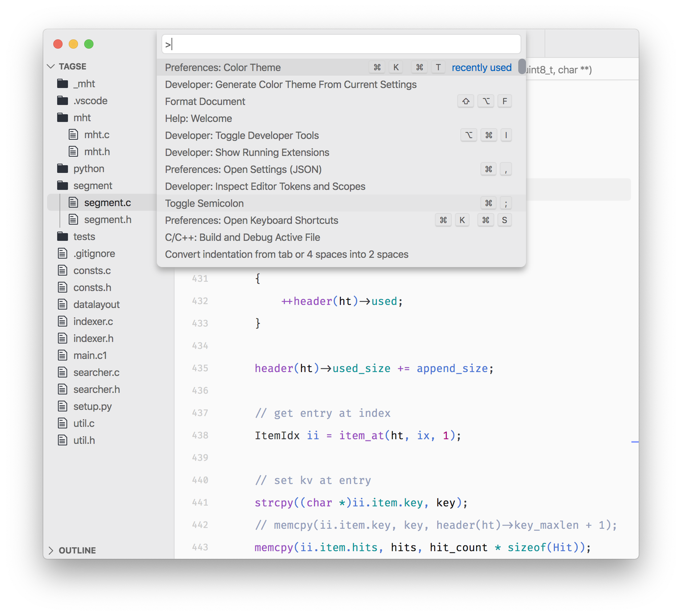Click the file icon beside .gitignore

[62, 253]
